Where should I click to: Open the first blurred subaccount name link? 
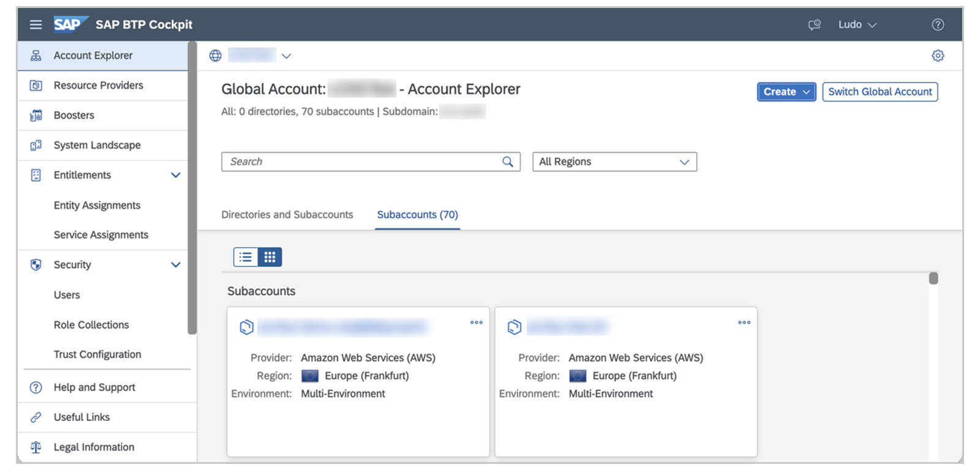click(x=342, y=327)
